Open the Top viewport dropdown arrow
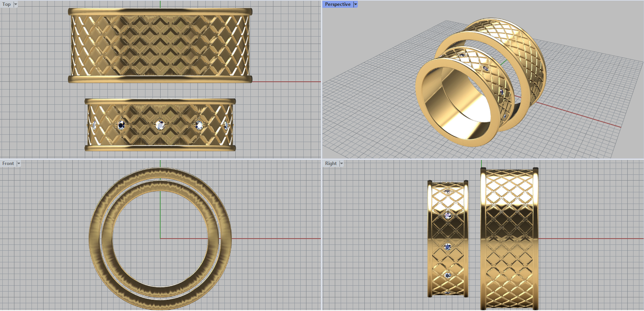This screenshot has height=311, width=644. [x=16, y=4]
